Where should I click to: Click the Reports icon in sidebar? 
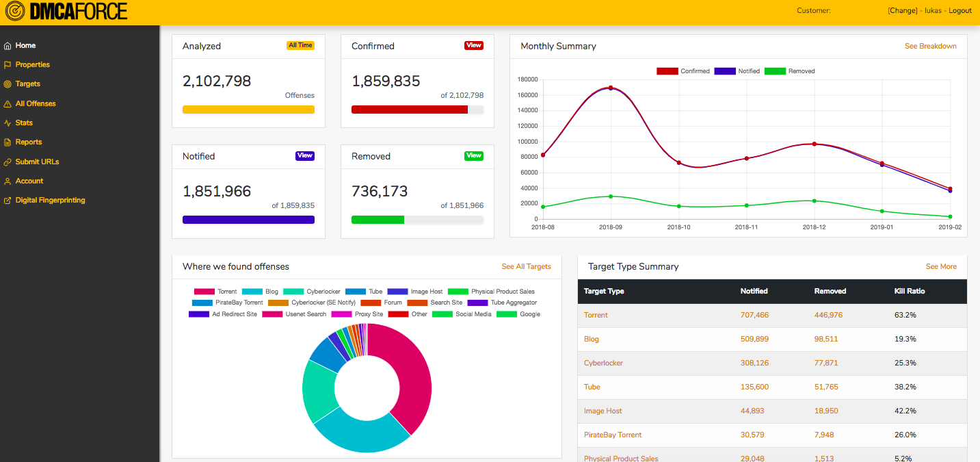[8, 142]
